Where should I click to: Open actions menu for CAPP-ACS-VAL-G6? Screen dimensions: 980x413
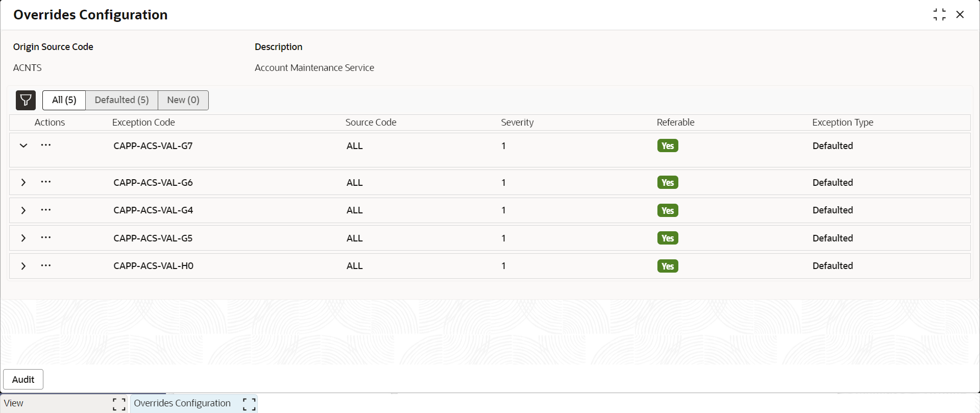point(46,182)
